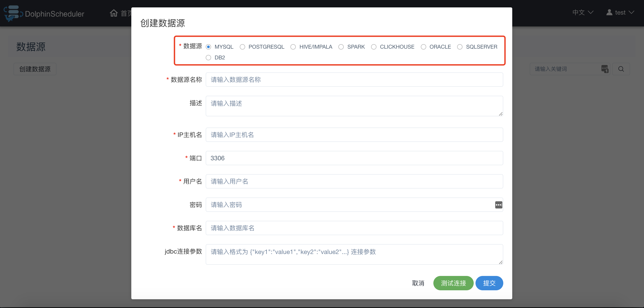The width and height of the screenshot is (644, 308).
Task: Choose the DB2 radio button
Action: [208, 58]
